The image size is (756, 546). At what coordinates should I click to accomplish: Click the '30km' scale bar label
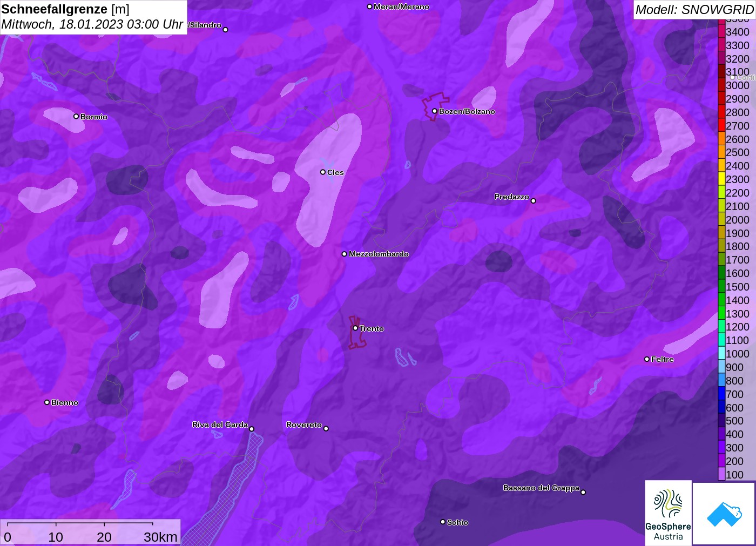point(160,537)
